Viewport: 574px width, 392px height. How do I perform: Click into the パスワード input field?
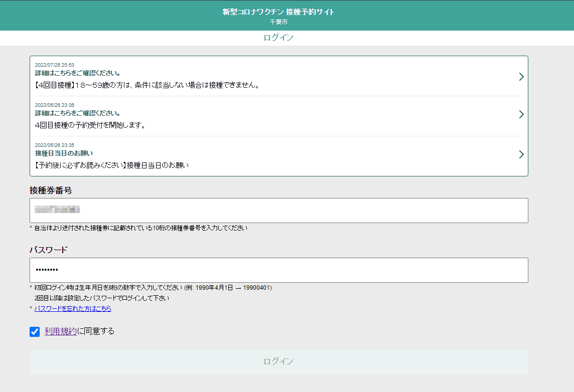coord(278,270)
